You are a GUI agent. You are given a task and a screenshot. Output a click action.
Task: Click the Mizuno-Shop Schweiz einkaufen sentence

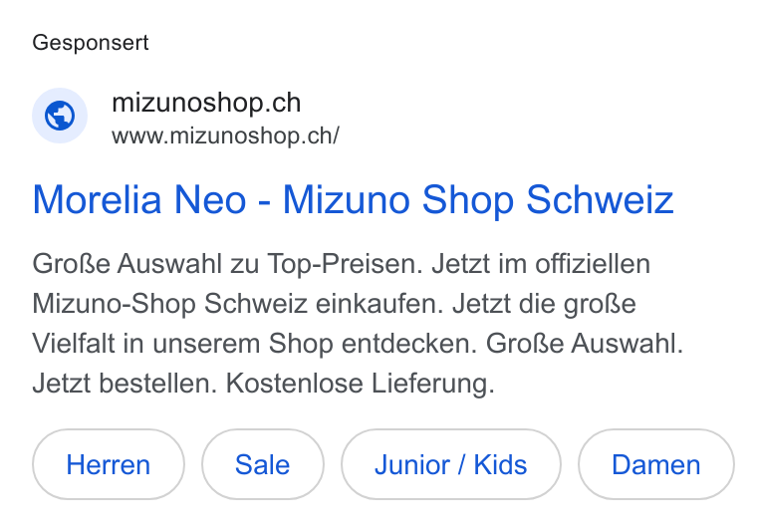point(237,304)
